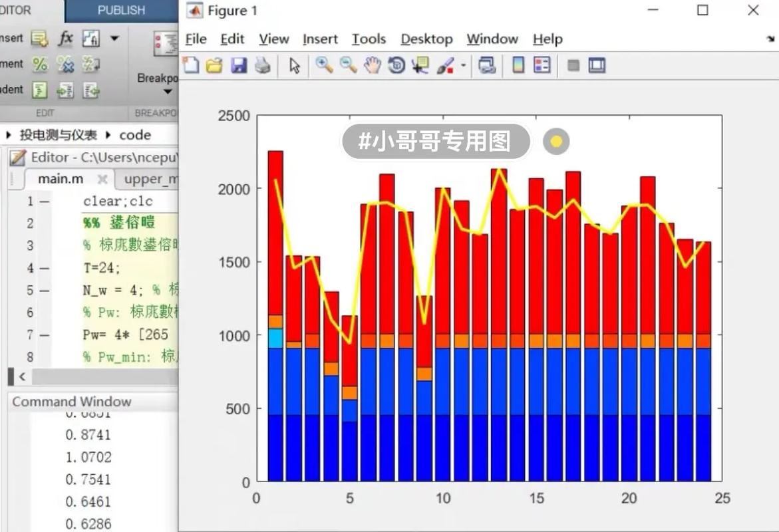Click the comment percent icon in EDITOR ribbon
Image resolution: width=779 pixels, height=532 pixels.
click(x=40, y=63)
